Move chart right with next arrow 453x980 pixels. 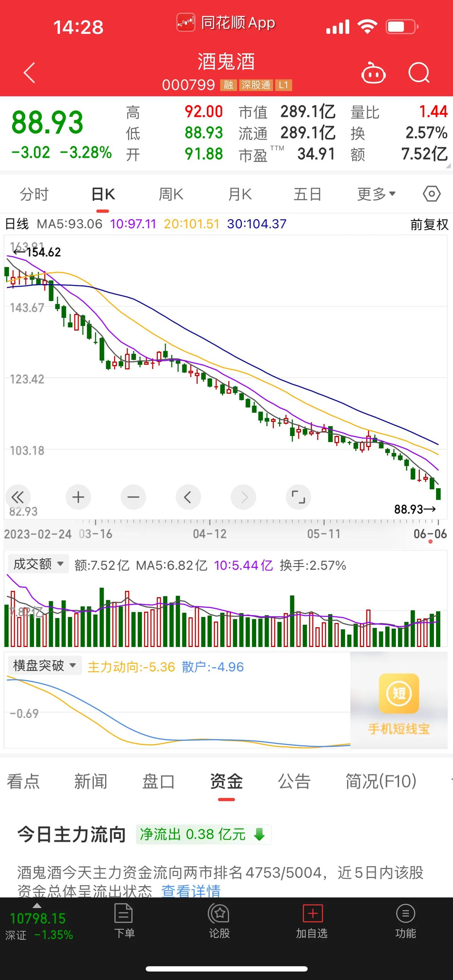tap(243, 497)
